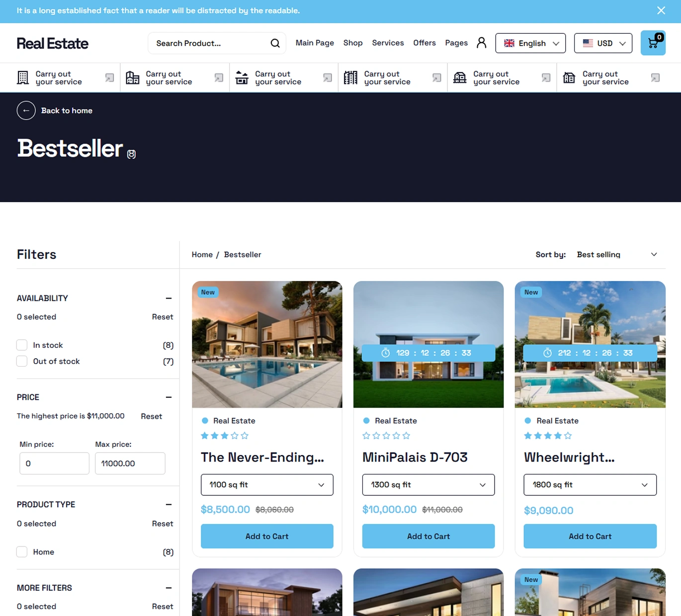This screenshot has width=681, height=616.
Task: Open the Offers menu item
Action: 425,43
